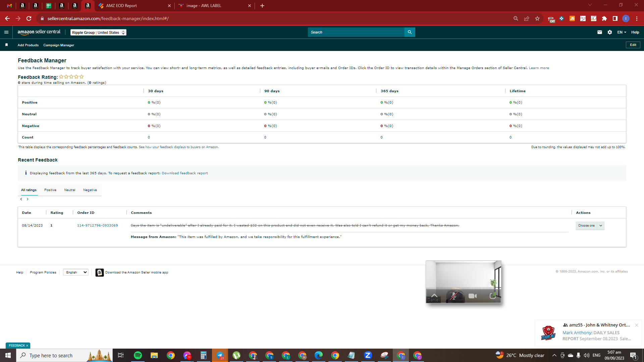Open the Program Policies link
Screen dimensions: 644x362
click(x=43, y=273)
